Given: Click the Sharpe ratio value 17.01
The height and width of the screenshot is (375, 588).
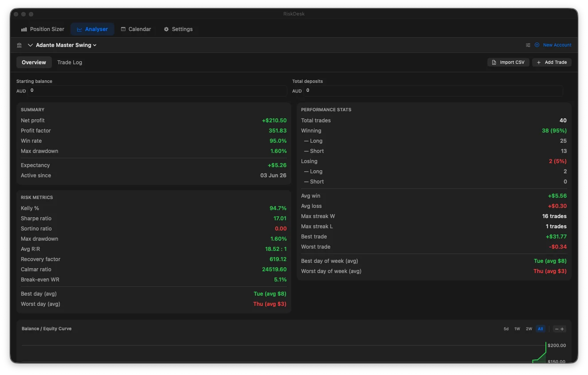Looking at the screenshot, I should [280, 219].
